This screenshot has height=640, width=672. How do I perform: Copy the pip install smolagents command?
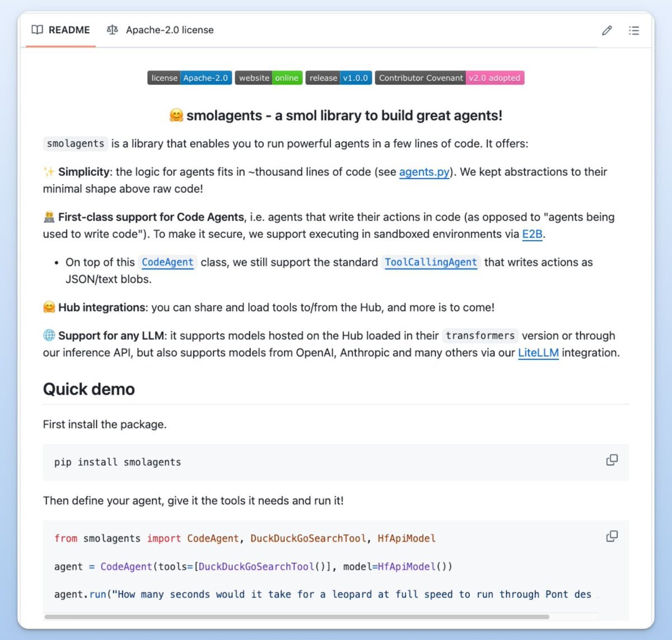(x=612, y=460)
